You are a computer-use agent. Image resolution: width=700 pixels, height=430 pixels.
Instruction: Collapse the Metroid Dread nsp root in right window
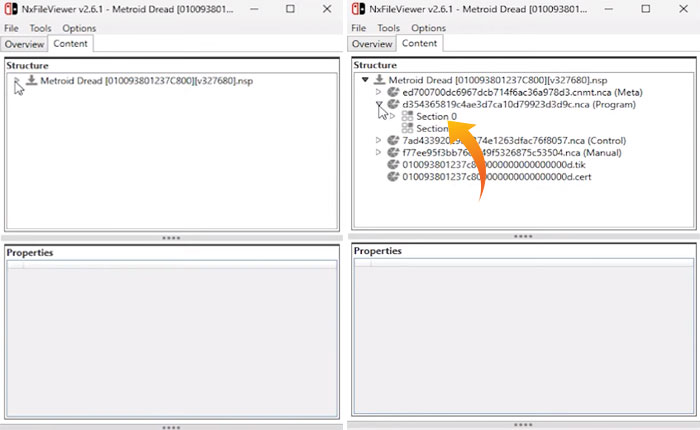pos(365,80)
